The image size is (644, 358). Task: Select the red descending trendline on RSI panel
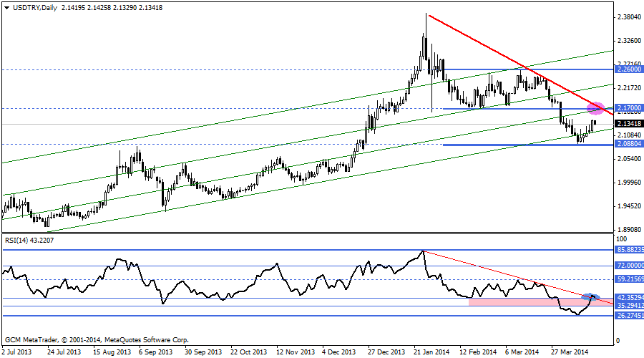(x=517, y=277)
